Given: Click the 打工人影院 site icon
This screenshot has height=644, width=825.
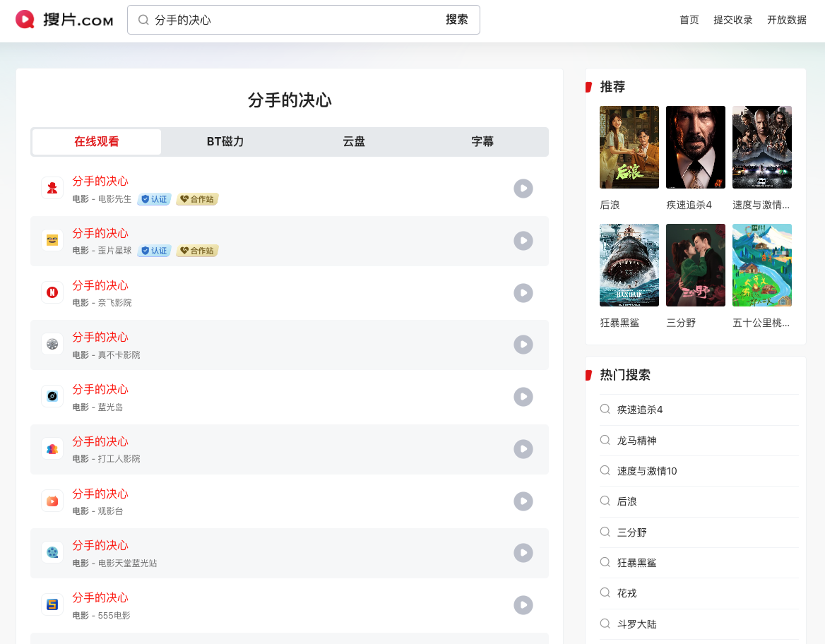Looking at the screenshot, I should click(x=52, y=449).
